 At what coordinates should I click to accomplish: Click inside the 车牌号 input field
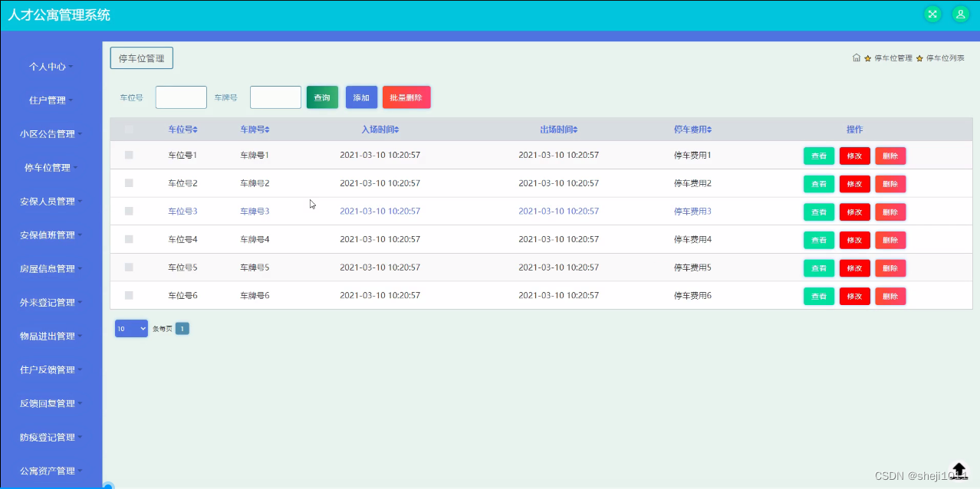pyautogui.click(x=275, y=97)
